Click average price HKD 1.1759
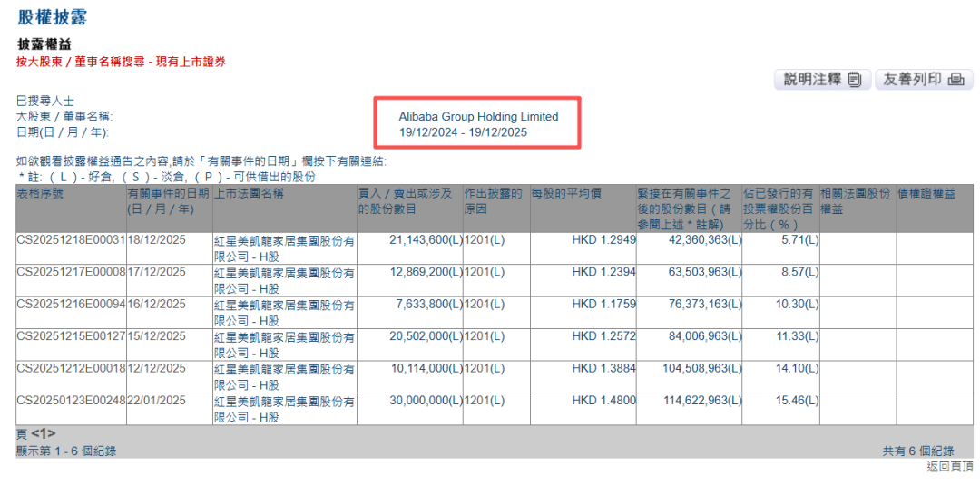980x485 pixels. pos(603,305)
